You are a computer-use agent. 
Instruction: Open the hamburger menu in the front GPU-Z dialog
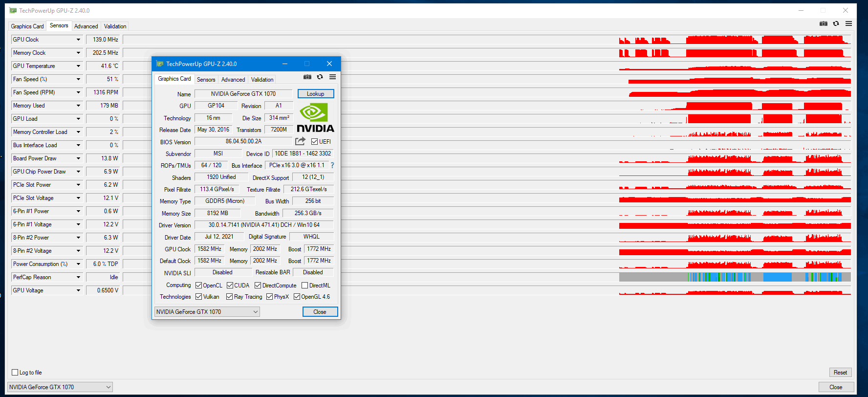(x=332, y=77)
